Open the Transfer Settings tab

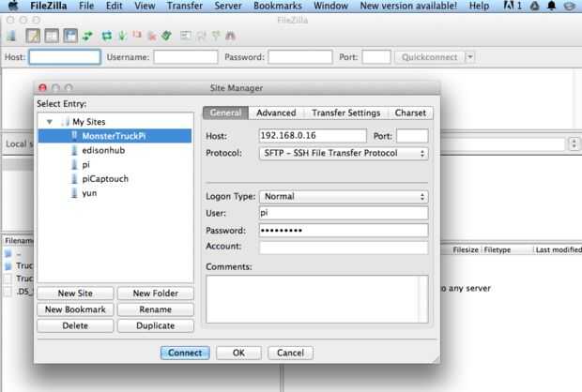pyautogui.click(x=346, y=113)
